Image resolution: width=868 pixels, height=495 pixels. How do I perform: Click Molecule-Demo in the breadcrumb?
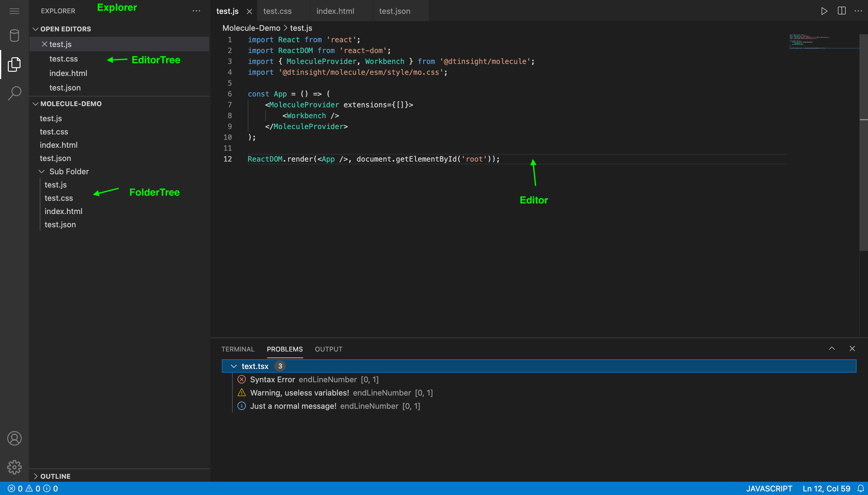251,28
